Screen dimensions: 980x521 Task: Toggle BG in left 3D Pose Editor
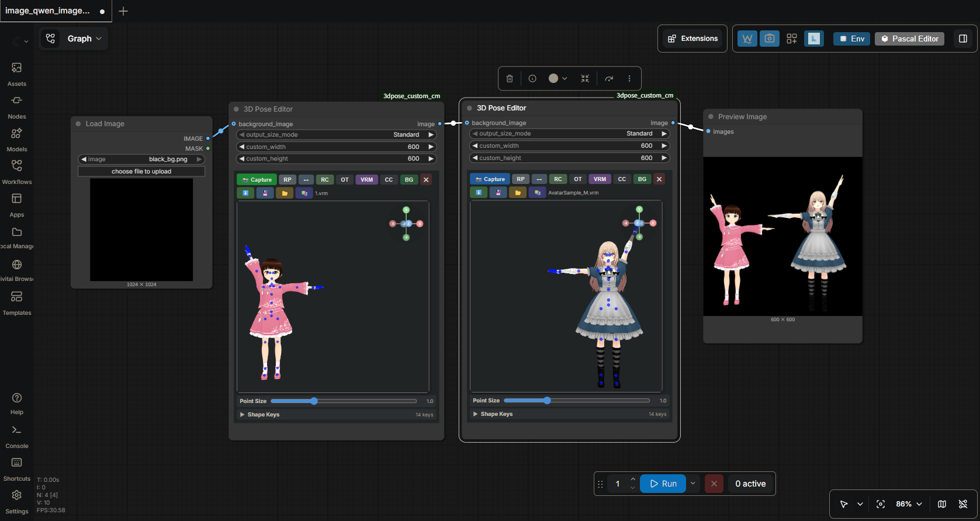tap(409, 180)
